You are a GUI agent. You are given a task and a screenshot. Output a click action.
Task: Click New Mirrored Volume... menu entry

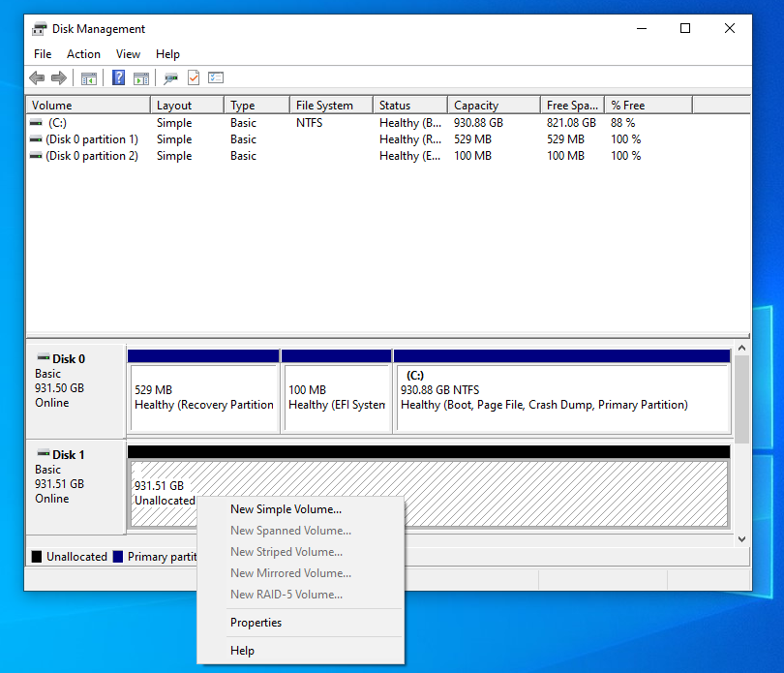300,573
